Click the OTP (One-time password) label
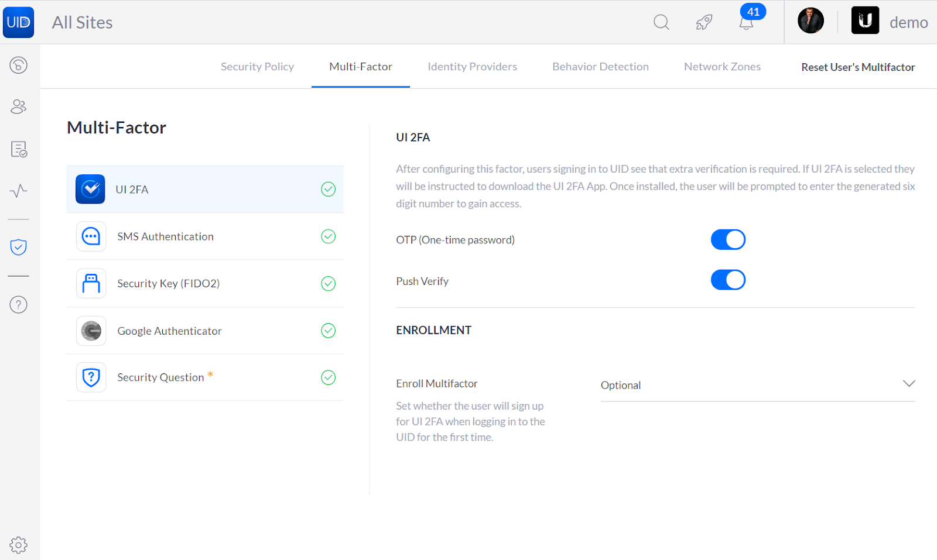Image resolution: width=937 pixels, height=560 pixels. [x=455, y=240]
